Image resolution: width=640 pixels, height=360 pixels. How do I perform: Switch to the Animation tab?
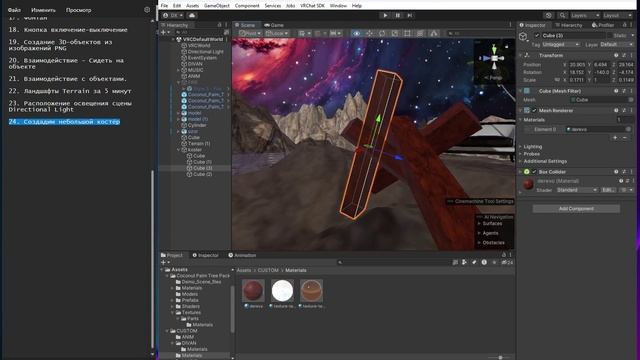242,255
